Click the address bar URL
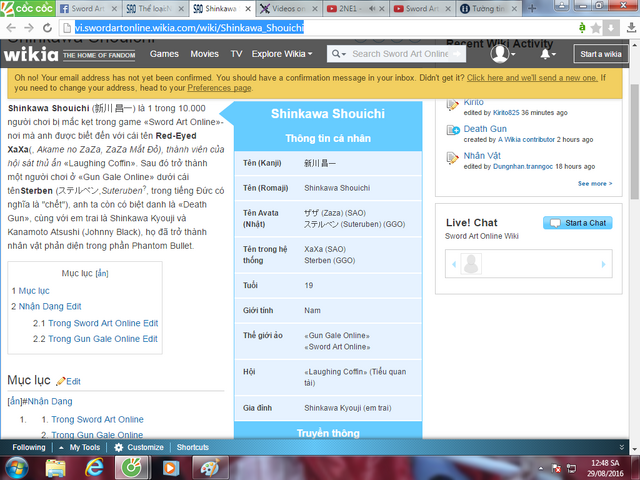 coord(189,28)
